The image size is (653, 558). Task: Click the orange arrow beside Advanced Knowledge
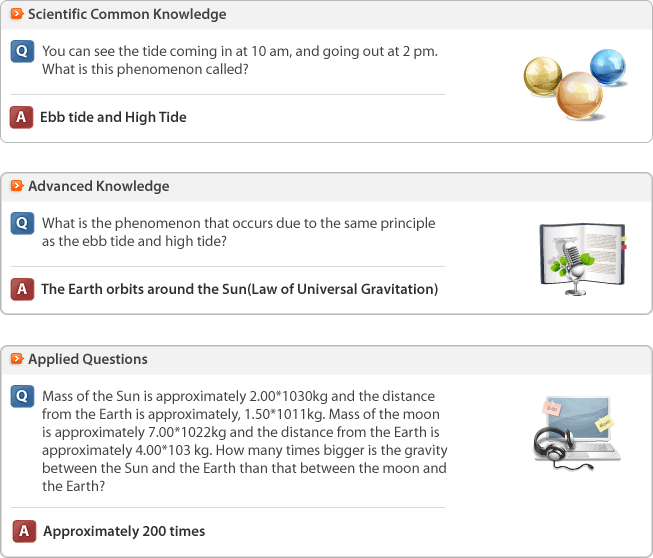17,185
